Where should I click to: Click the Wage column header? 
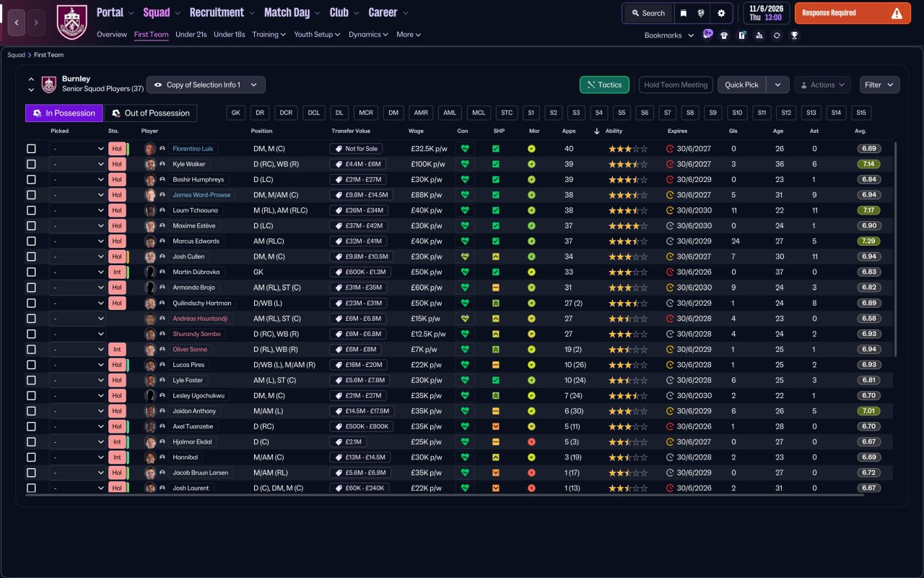point(416,131)
